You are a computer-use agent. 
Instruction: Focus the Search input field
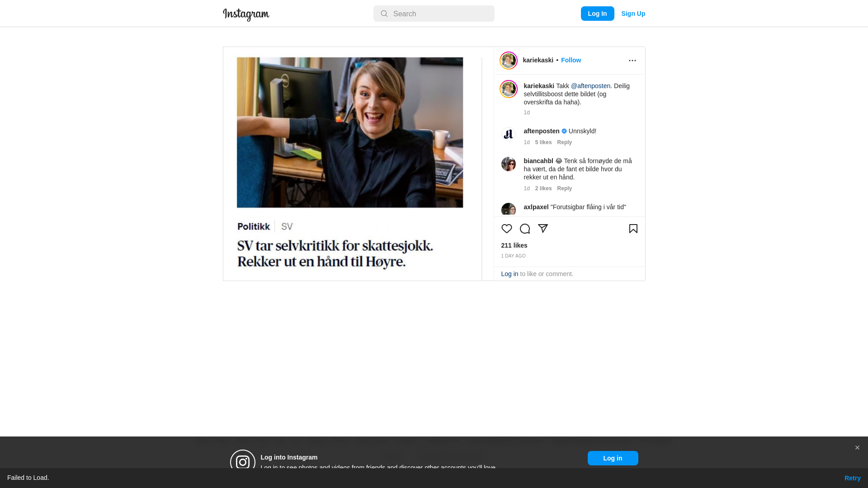(x=434, y=14)
